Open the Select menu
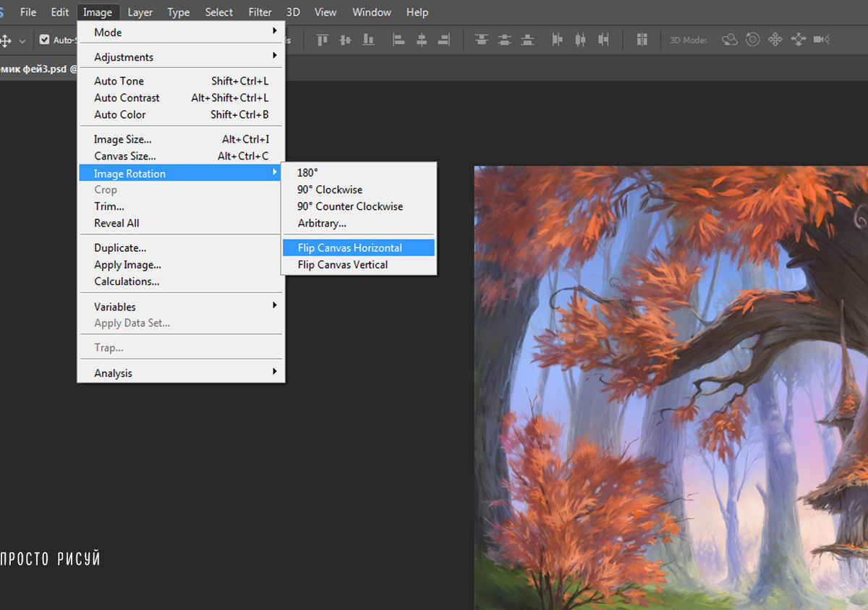This screenshot has height=610, width=868. tap(219, 12)
